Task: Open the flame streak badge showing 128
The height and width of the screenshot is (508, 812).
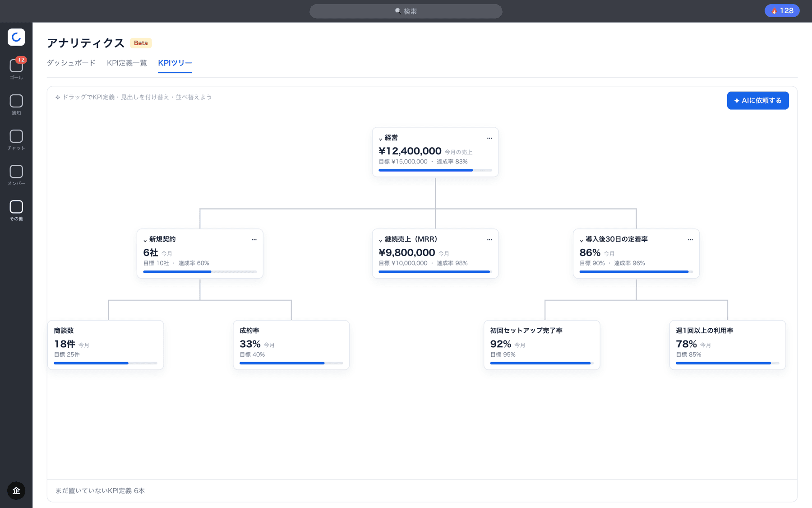Action: [x=782, y=11]
